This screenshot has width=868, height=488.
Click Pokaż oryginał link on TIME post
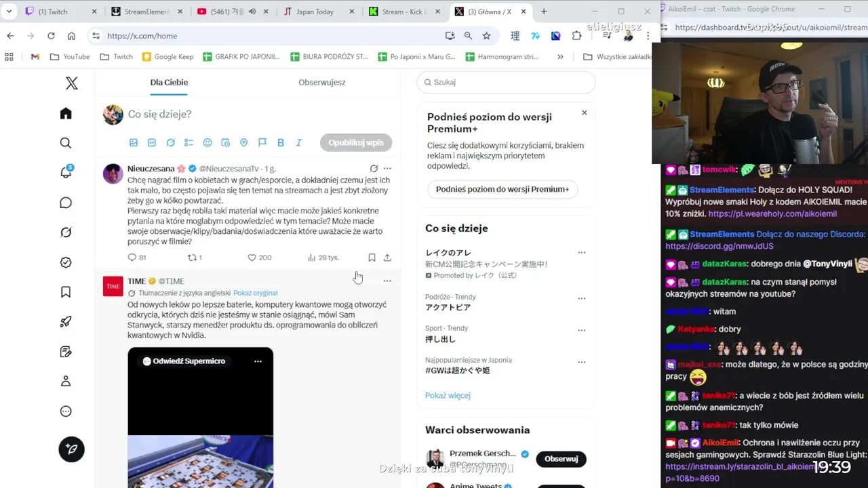coord(255,293)
